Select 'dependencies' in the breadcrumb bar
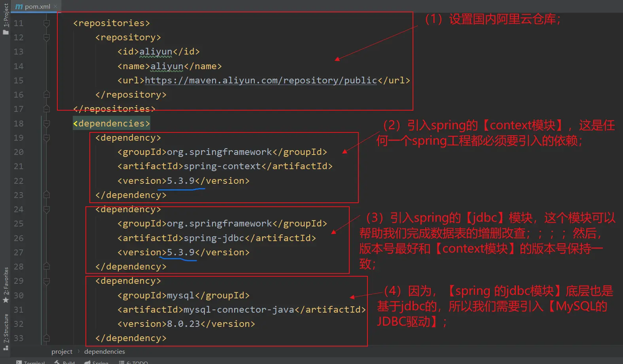The height and width of the screenshot is (364, 623). click(x=104, y=351)
